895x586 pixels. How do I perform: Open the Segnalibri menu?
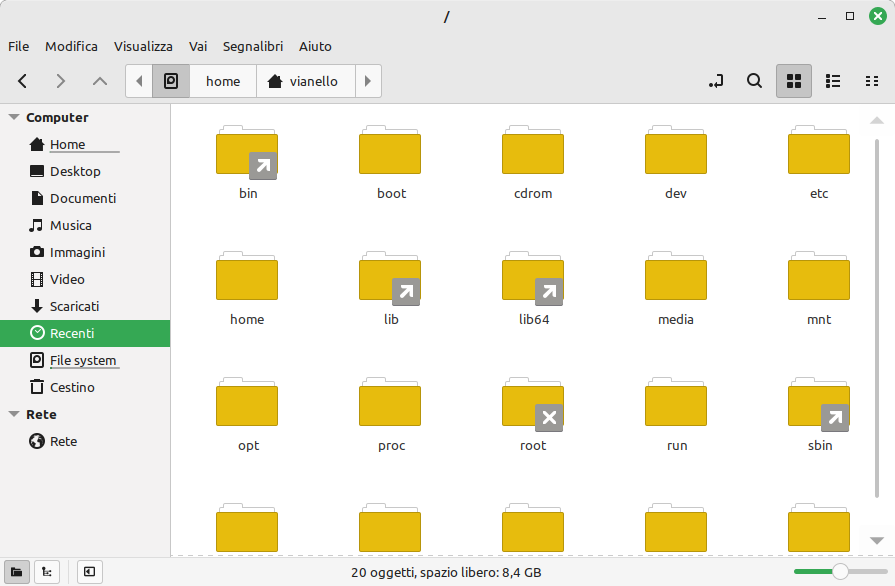click(253, 46)
